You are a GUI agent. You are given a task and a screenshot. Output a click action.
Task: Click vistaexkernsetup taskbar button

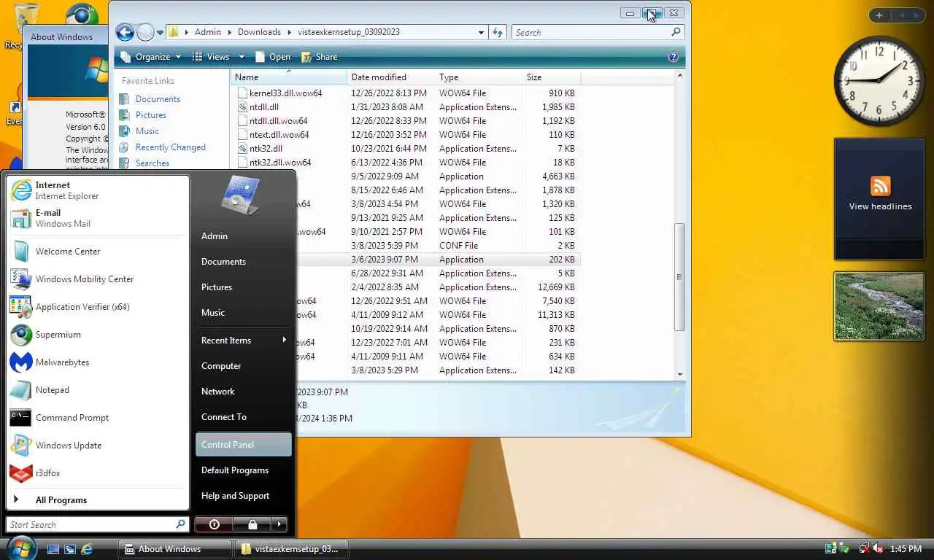coord(291,549)
